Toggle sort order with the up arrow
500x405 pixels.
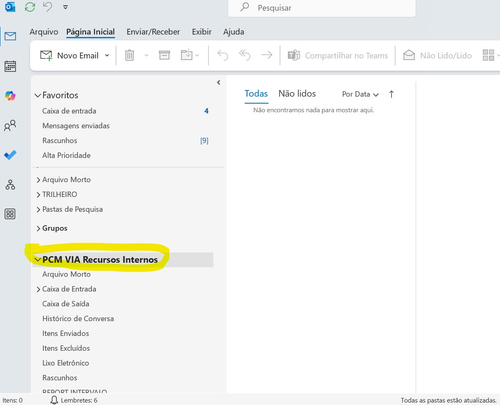391,94
